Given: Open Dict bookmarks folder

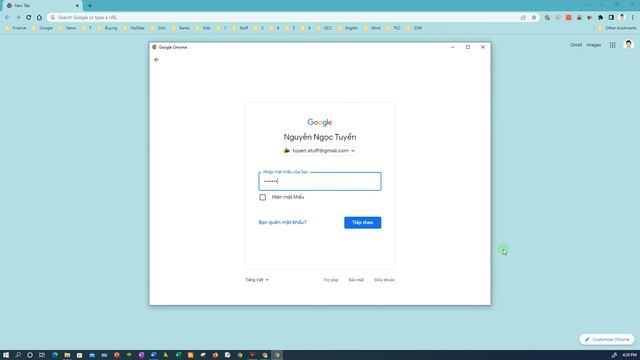Looking at the screenshot, I should [158, 28].
